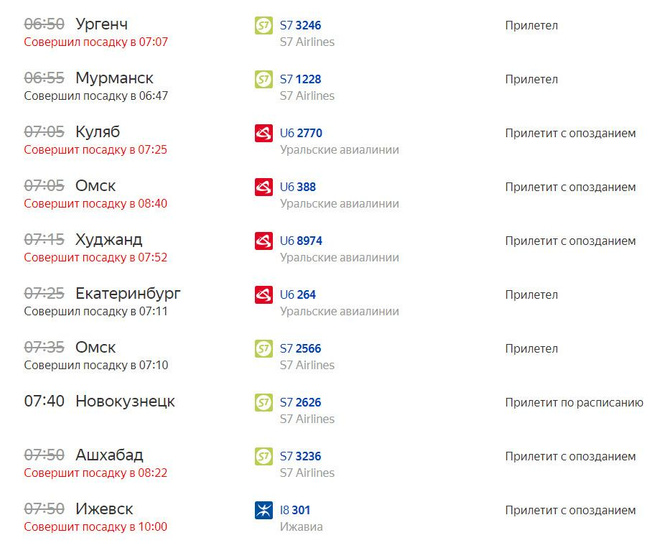Click the Куляб delayed arrival status text
This screenshot has height=548, width=656.
[x=570, y=133]
